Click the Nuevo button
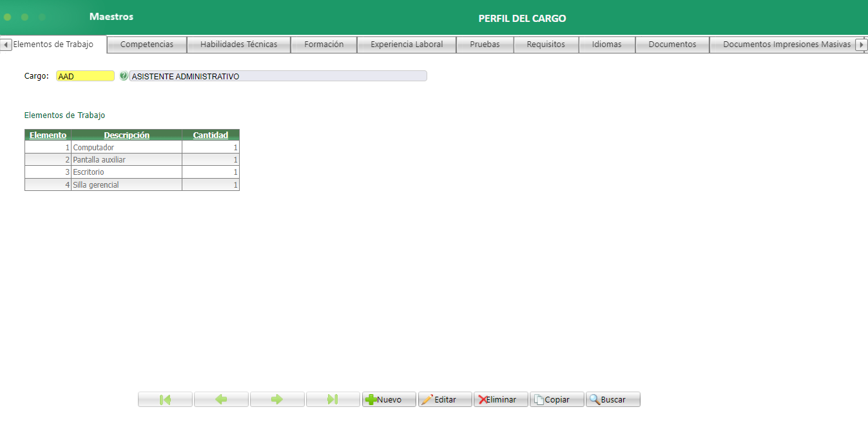The width and height of the screenshot is (868, 427). pyautogui.click(x=389, y=399)
